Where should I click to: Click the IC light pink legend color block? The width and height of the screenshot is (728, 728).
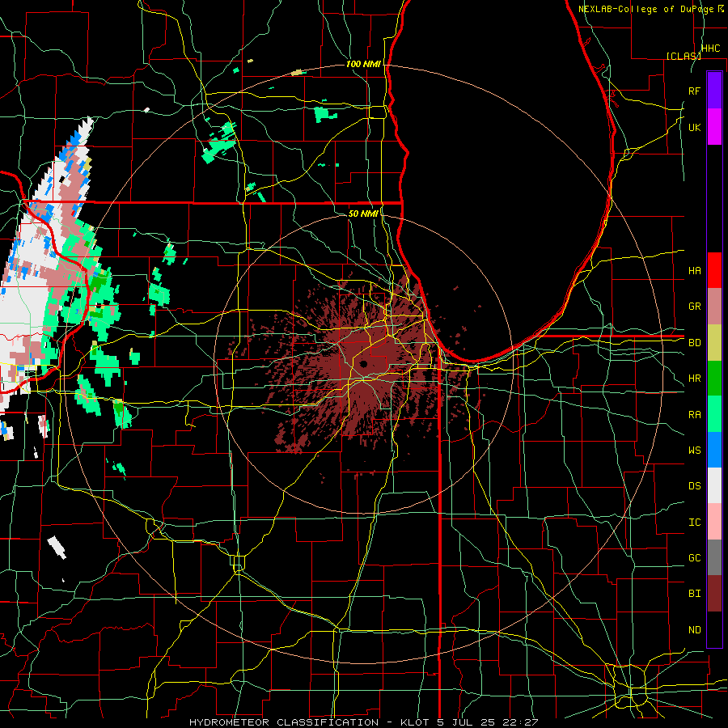pos(714,522)
